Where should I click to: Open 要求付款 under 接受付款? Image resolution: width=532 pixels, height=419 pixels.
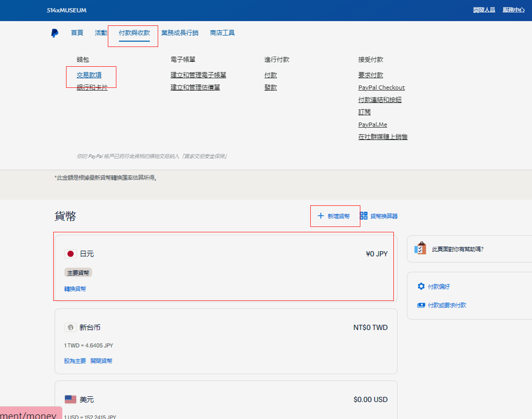pyautogui.click(x=370, y=75)
